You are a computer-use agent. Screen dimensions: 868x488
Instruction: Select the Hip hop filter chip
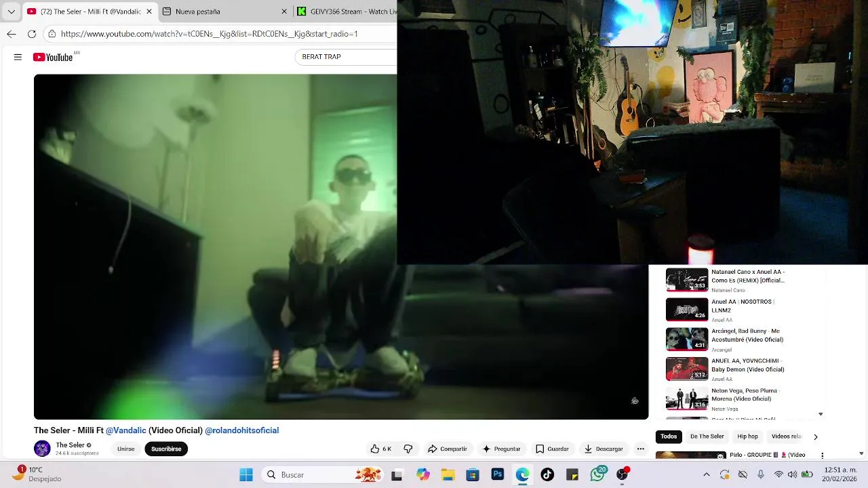coord(747,436)
